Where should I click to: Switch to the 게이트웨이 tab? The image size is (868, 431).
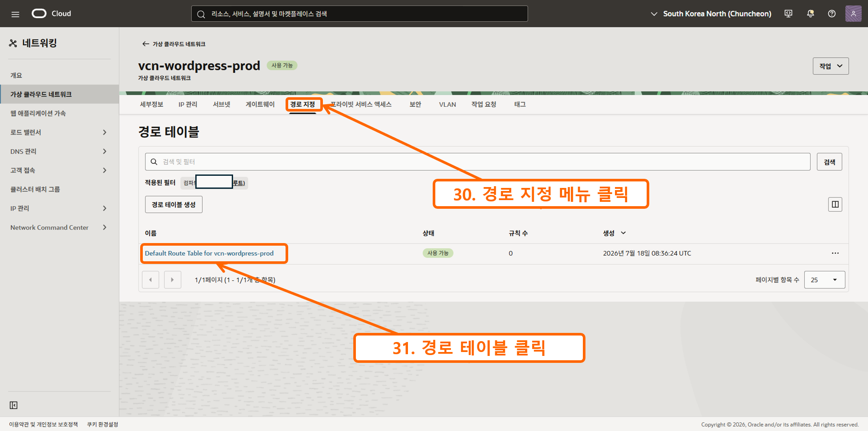(x=260, y=105)
